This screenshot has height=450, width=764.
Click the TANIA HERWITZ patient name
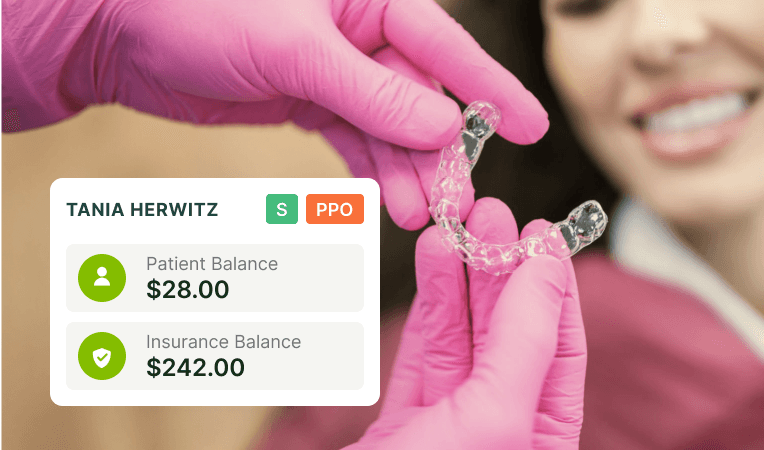pyautogui.click(x=142, y=209)
